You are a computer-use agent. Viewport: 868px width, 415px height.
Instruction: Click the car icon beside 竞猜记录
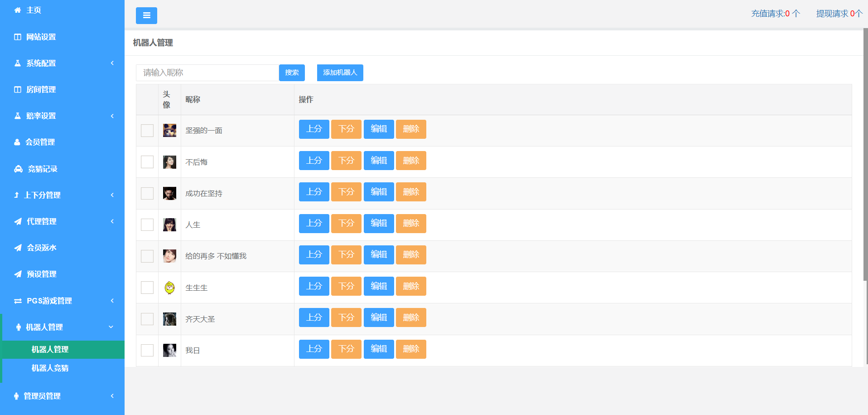18,169
